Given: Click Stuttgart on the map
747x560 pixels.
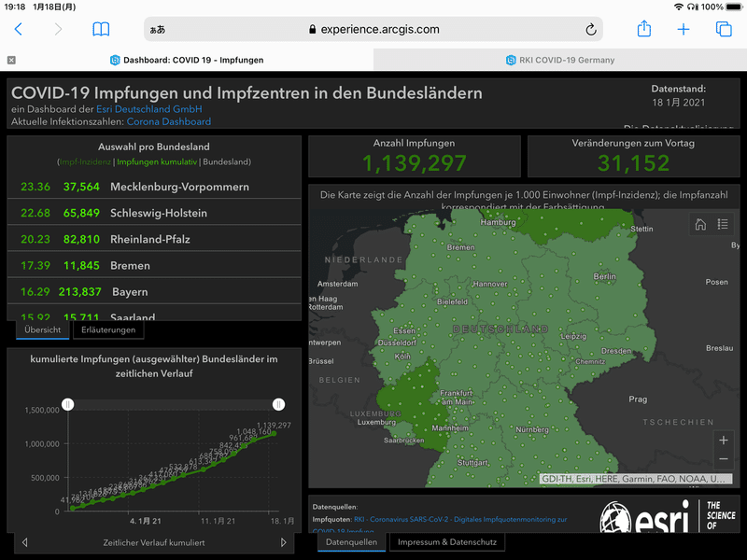Looking at the screenshot, I should point(472,463).
